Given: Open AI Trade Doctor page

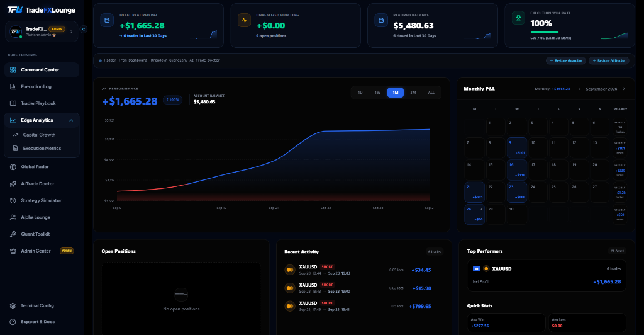Looking at the screenshot, I should [x=42, y=184].
